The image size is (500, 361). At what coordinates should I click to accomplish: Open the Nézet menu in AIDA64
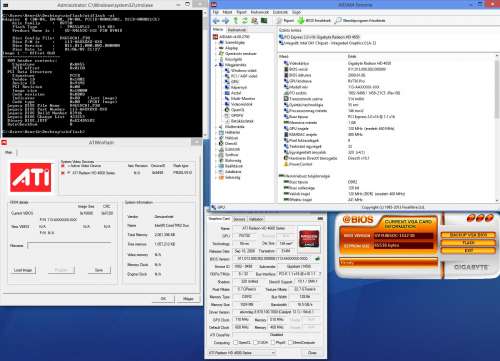tap(227, 12)
